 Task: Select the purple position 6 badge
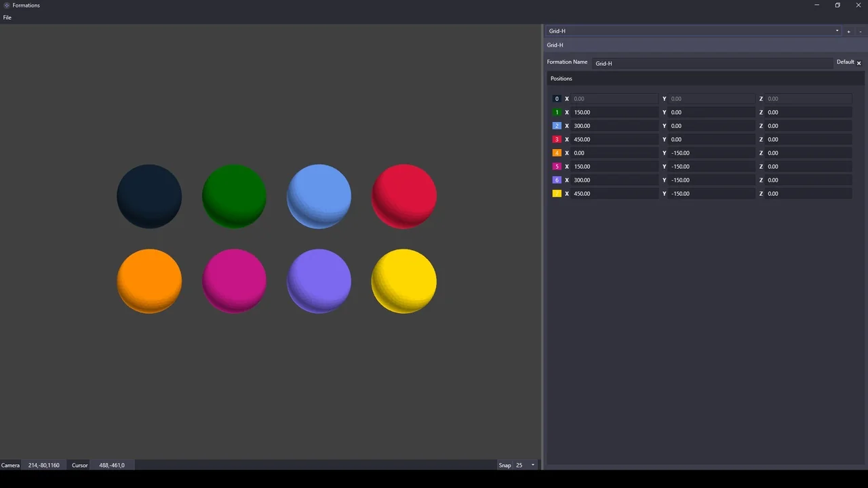(x=557, y=180)
